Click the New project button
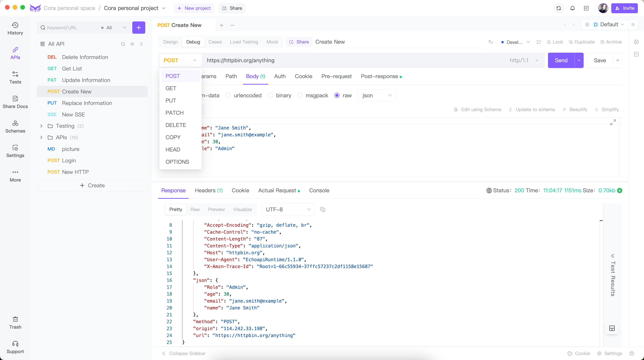 pos(194,8)
